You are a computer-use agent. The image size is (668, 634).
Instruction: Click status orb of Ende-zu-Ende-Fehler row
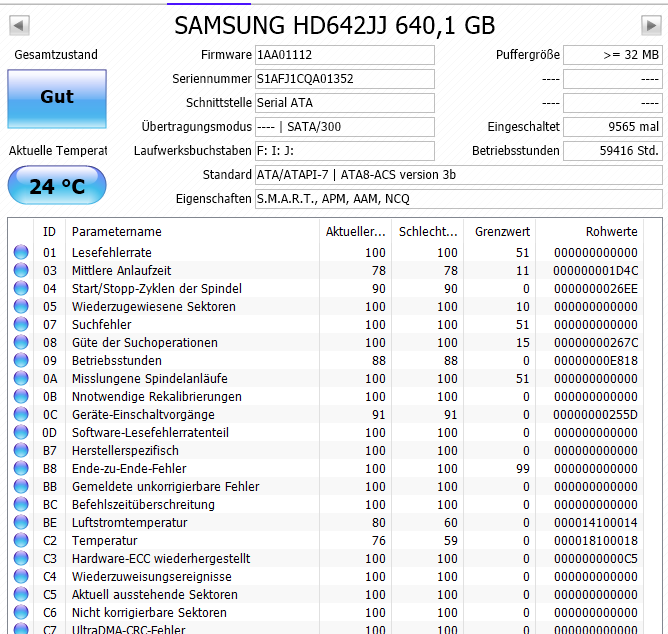click(21, 468)
